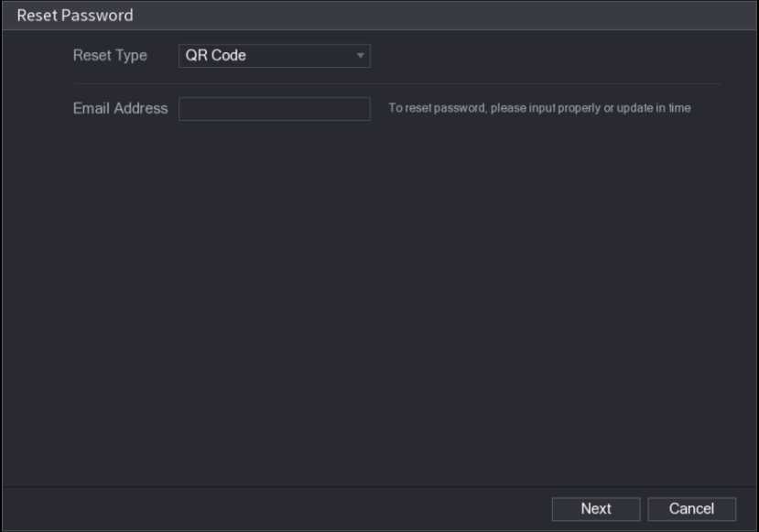Click the Reset Type label
This screenshot has width=759, height=532.
coord(110,56)
